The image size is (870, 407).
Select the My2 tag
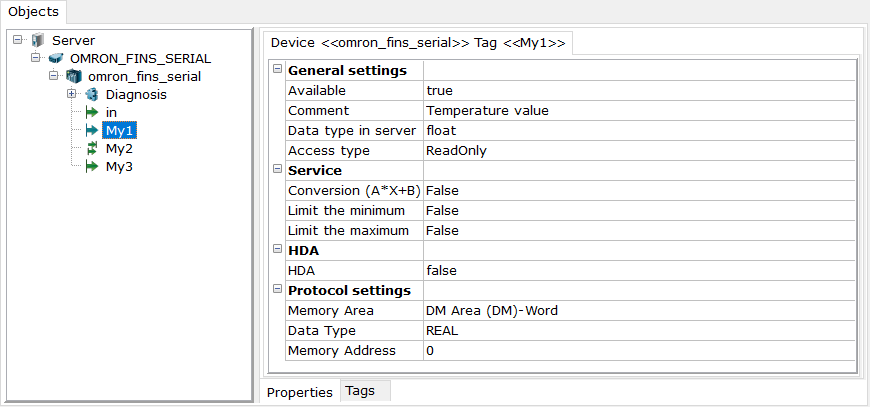[119, 149]
